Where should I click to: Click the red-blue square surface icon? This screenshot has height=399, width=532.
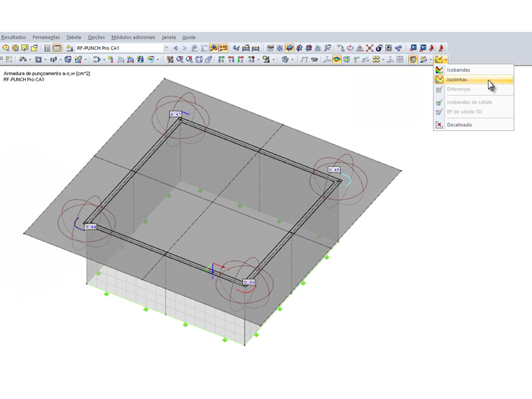[38, 59]
